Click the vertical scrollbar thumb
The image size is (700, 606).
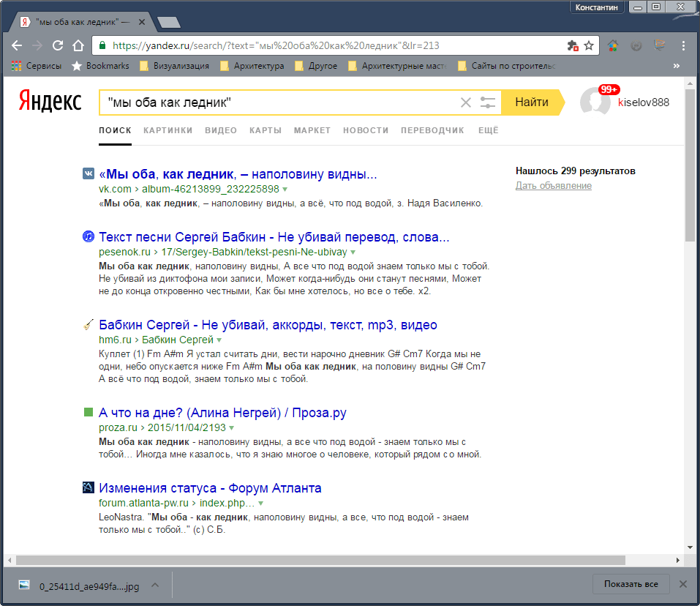click(x=690, y=165)
